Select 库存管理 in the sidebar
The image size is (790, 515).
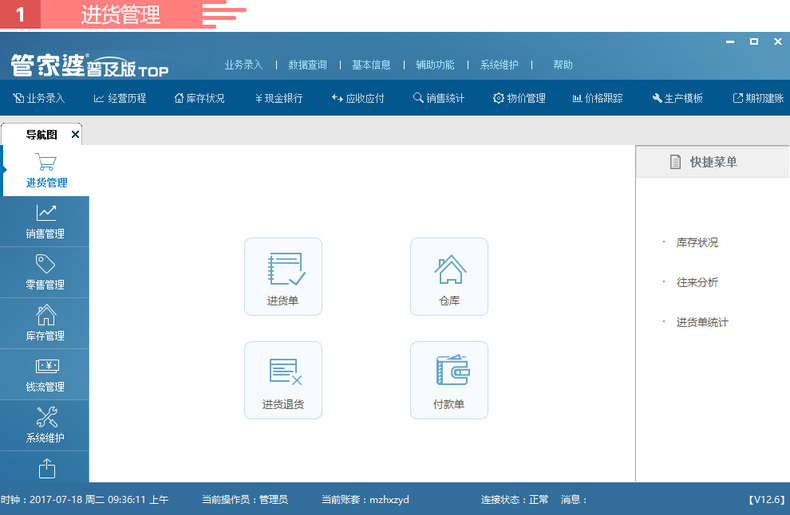coord(45,323)
